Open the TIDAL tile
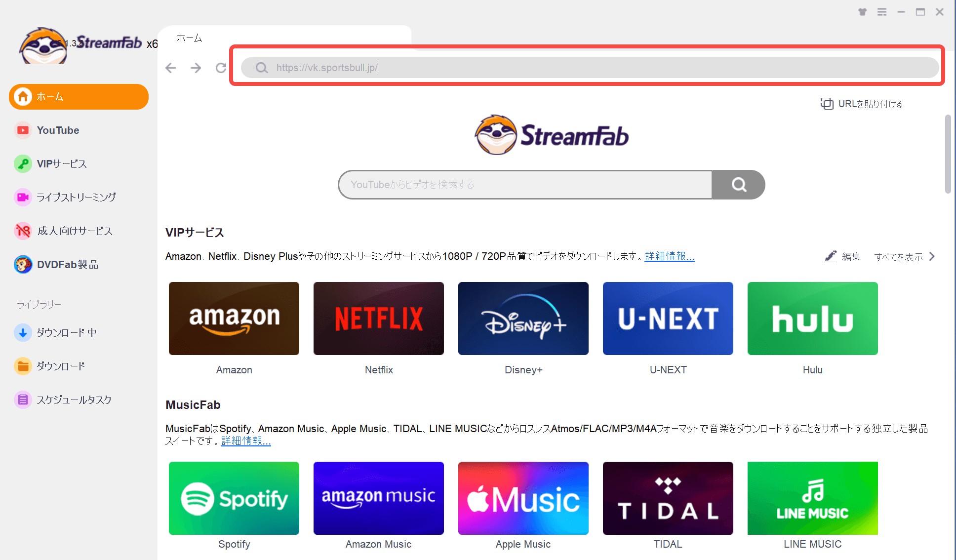956x560 pixels. tap(668, 498)
